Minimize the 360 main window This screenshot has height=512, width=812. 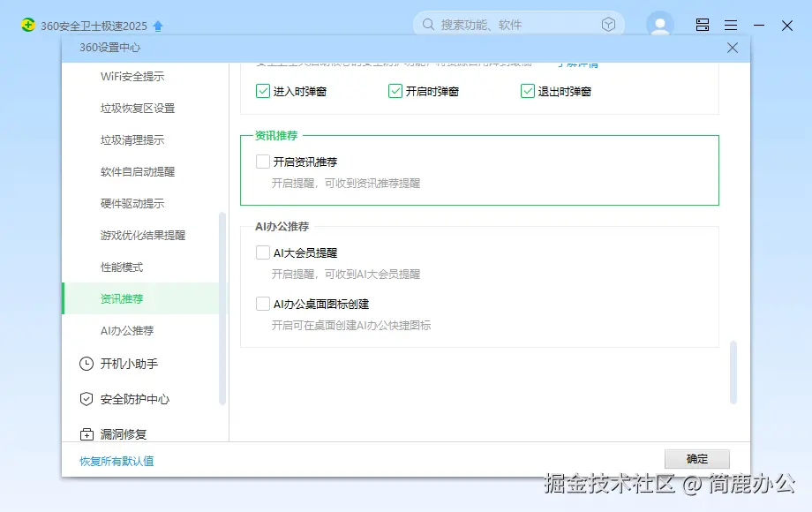(759, 25)
